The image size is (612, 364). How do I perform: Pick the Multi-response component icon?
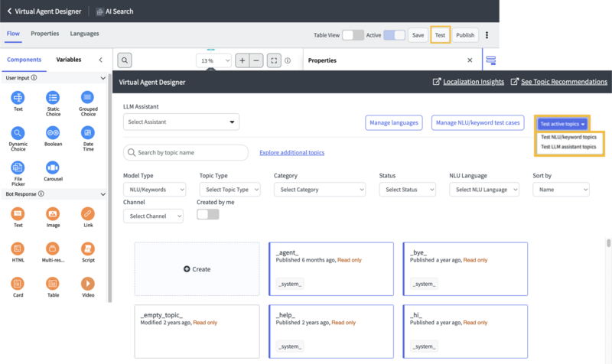53,249
